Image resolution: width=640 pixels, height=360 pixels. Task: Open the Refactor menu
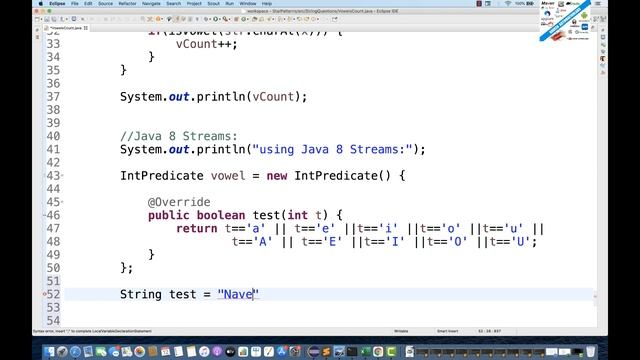pyautogui.click(x=127, y=3)
